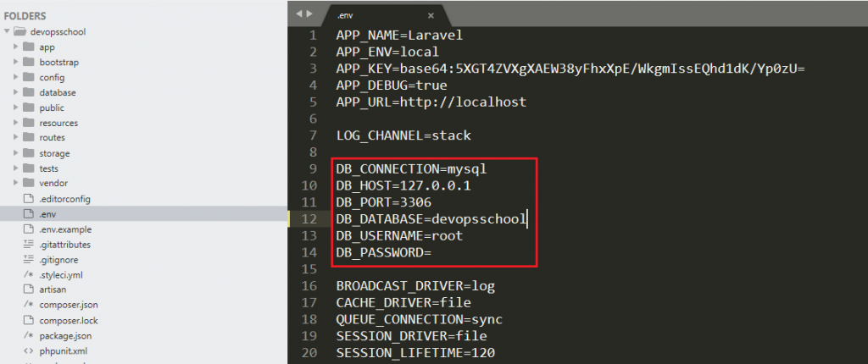Expand the bootstrap folder arrow

17,63
